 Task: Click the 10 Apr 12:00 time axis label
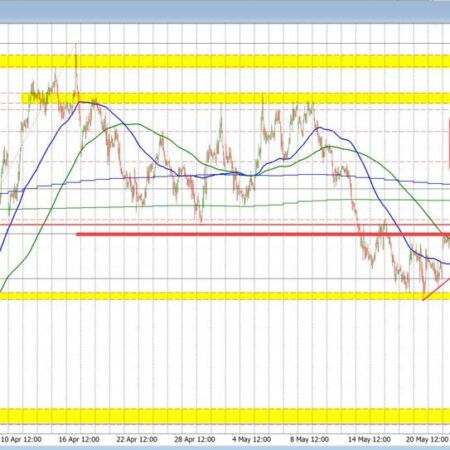click(x=21, y=439)
